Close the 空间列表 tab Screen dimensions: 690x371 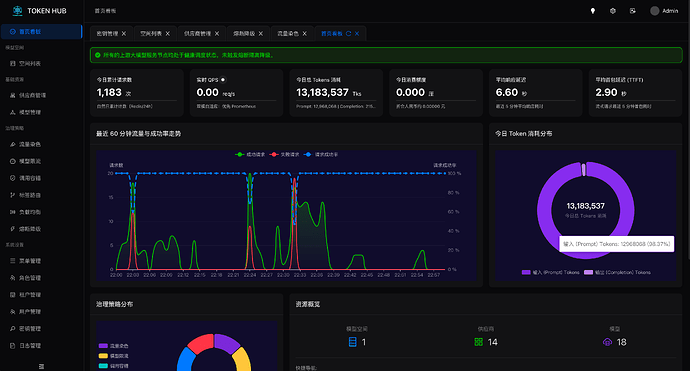[x=168, y=33]
